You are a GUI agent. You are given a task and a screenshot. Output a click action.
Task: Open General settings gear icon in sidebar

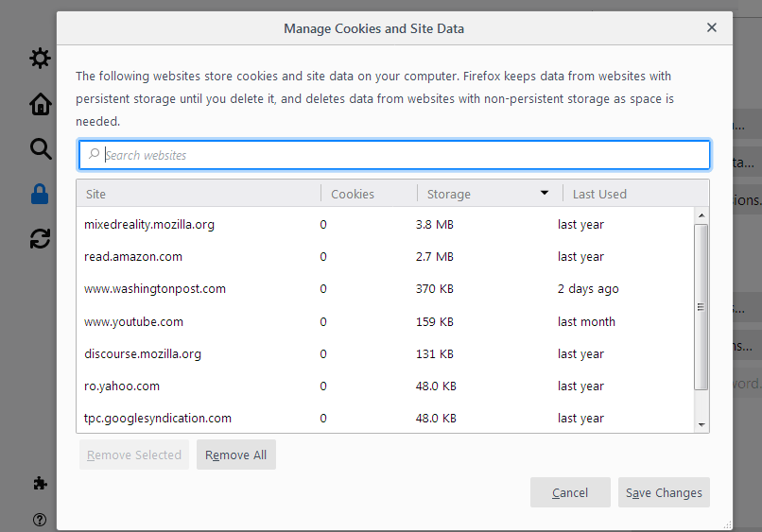pyautogui.click(x=40, y=59)
